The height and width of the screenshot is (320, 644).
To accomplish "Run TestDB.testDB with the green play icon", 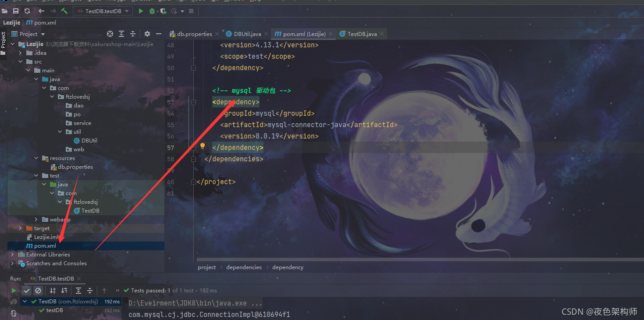I will [141, 11].
